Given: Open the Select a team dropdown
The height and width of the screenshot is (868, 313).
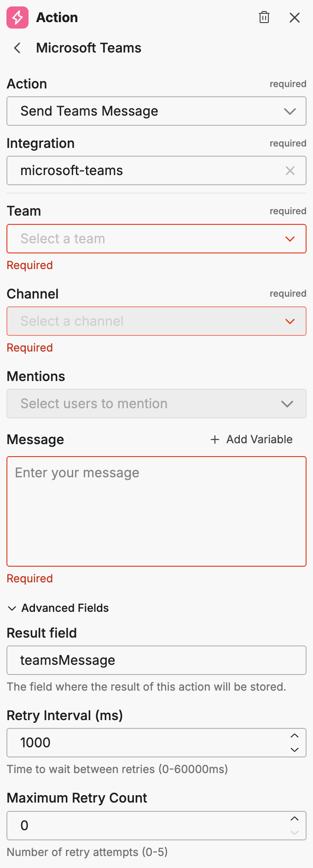Looking at the screenshot, I should pos(156,239).
